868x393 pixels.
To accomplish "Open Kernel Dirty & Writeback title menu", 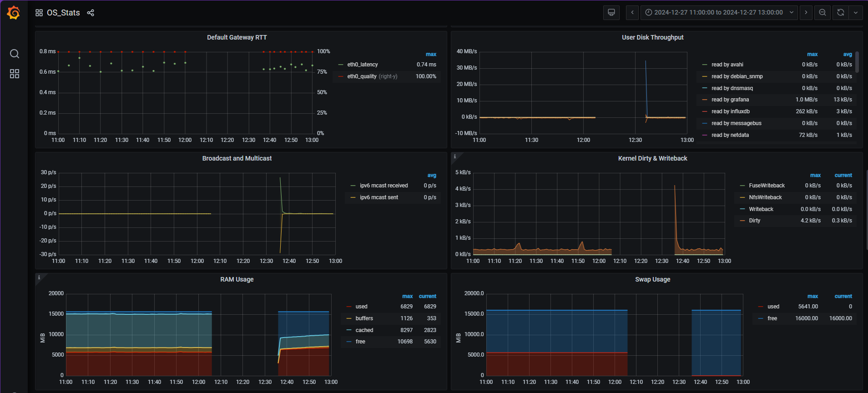I will (x=652, y=158).
